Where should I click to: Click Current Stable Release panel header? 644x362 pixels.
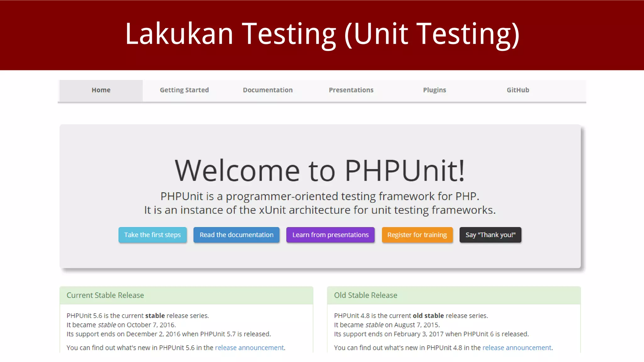click(x=186, y=295)
